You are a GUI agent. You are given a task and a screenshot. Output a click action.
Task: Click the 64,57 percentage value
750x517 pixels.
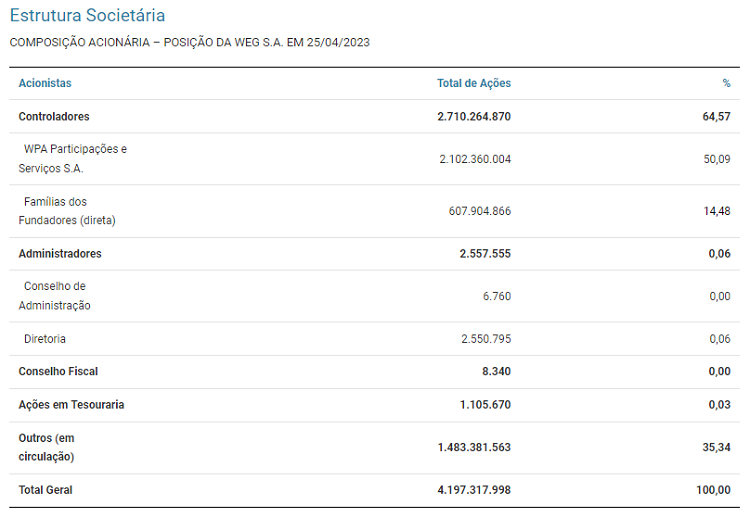[x=716, y=117]
